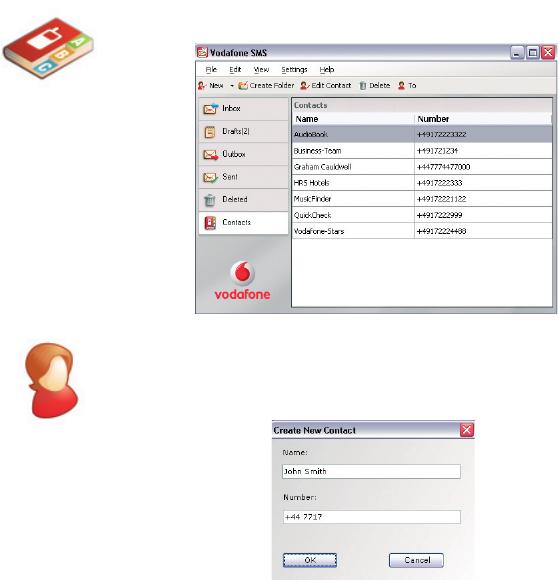Viewport: 558px width, 580px height.
Task: Select the Vodafone-Stars contact
Action: pos(422,231)
